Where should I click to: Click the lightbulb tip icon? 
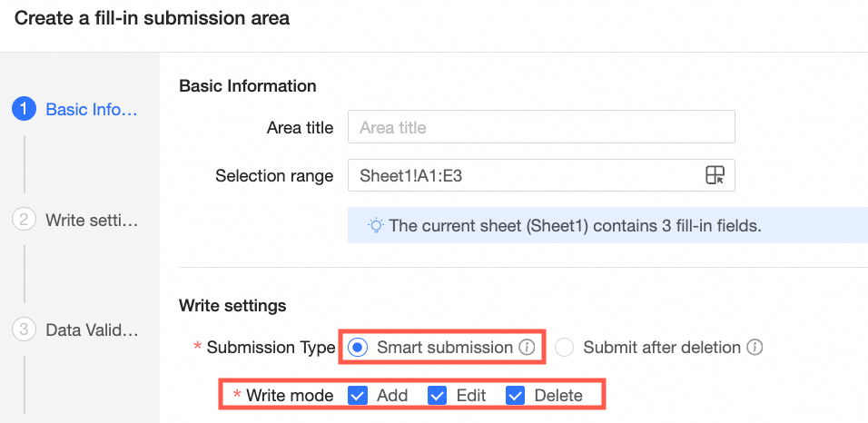(375, 225)
